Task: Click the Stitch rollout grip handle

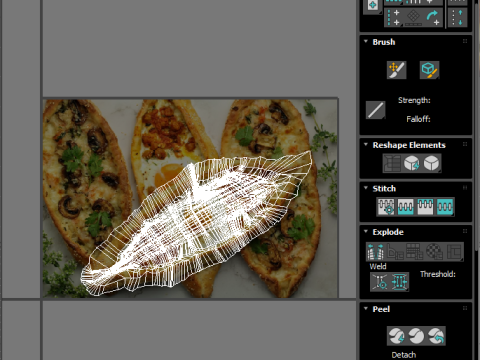Action: (x=465, y=188)
